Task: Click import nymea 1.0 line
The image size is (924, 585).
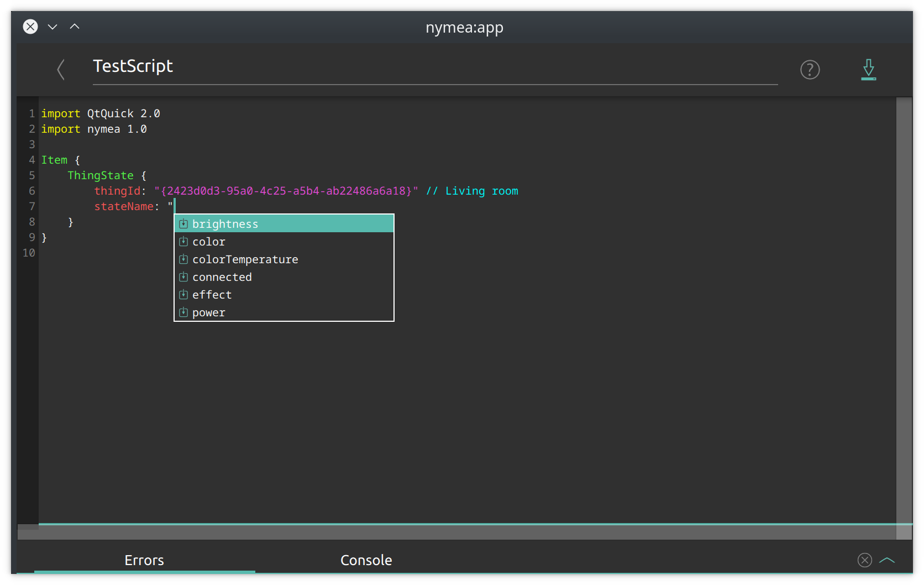Action: (94, 129)
